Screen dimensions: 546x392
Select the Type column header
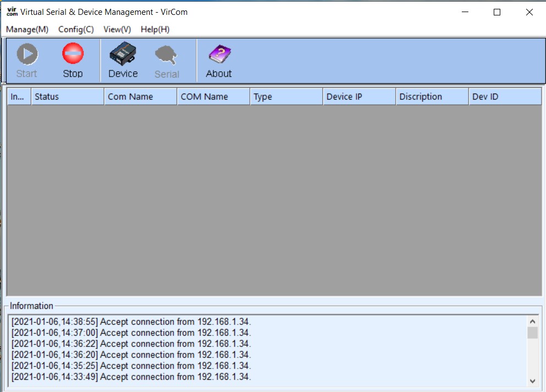click(286, 97)
